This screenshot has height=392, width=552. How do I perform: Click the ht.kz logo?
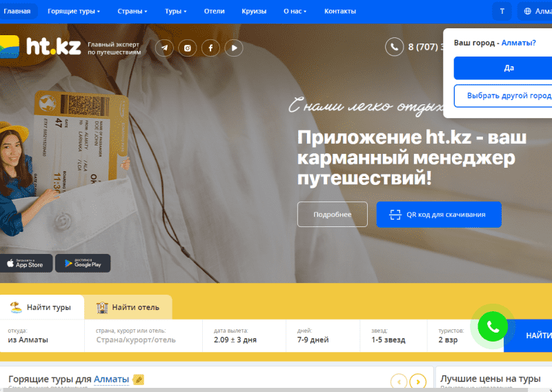point(41,46)
